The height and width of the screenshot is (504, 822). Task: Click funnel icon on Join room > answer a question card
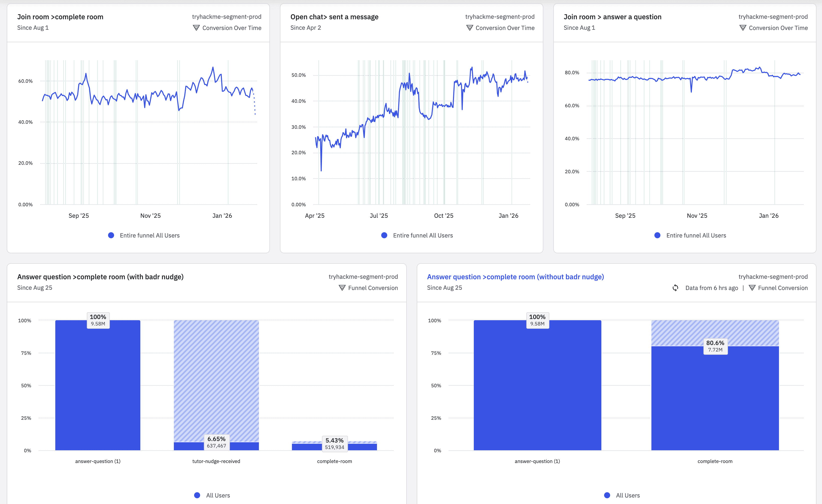pos(743,28)
